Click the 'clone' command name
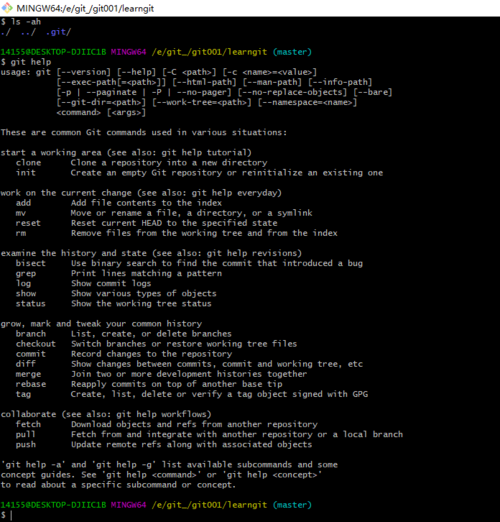This screenshot has width=500, height=522. 28,163
